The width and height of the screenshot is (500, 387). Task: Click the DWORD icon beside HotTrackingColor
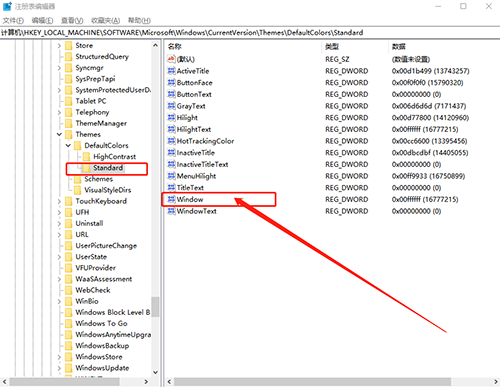pos(171,141)
